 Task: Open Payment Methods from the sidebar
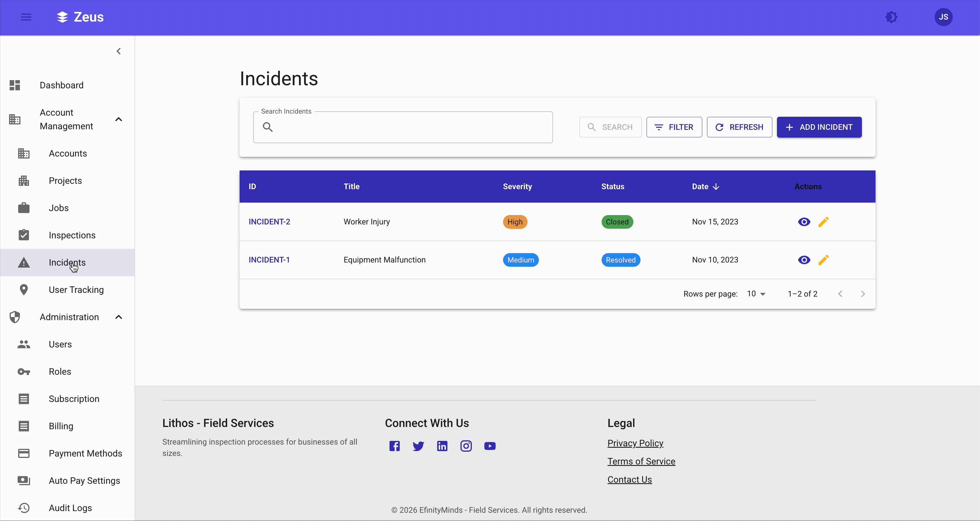pos(85,453)
